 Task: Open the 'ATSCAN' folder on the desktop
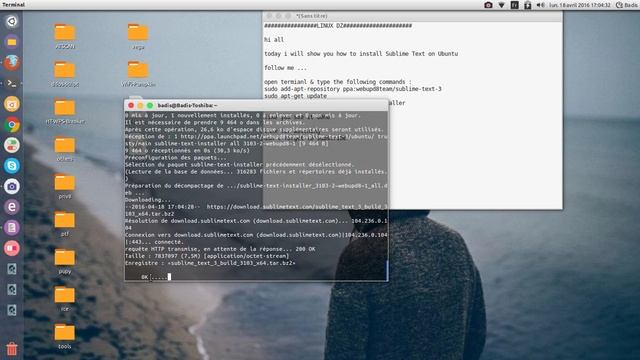coord(64,37)
